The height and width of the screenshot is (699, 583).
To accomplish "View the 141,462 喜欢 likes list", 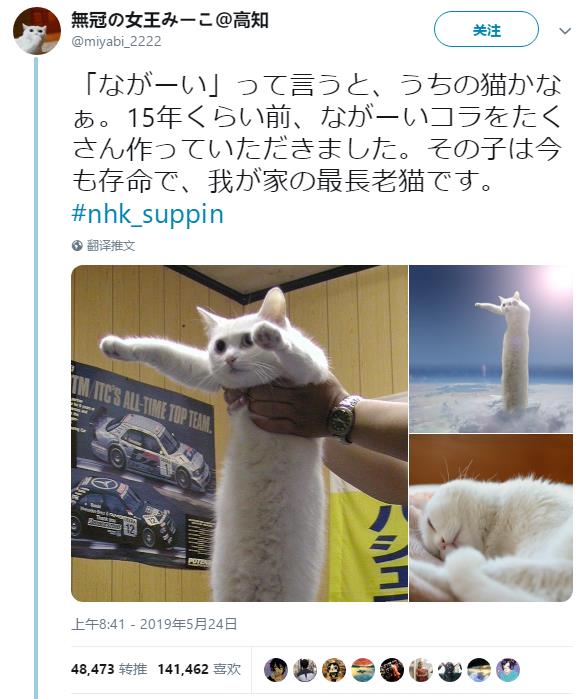I will click(199, 669).
